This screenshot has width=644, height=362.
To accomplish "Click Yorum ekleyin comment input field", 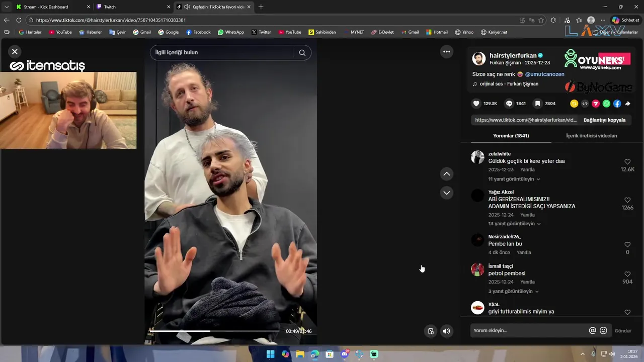I will coord(530,330).
